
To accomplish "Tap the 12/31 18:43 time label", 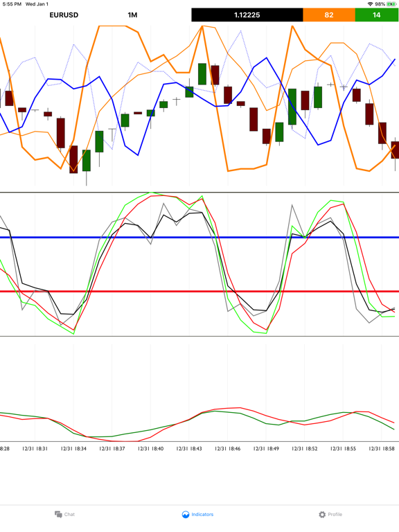I will point(189,449).
